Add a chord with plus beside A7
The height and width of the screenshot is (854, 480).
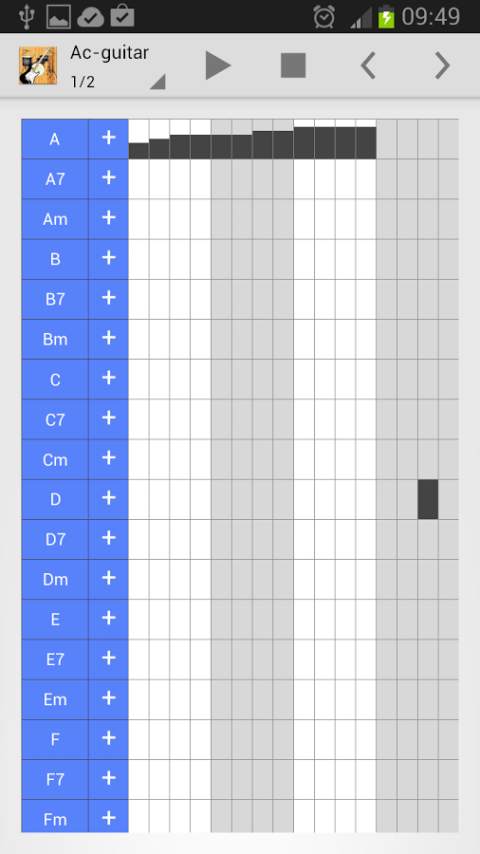(108, 179)
